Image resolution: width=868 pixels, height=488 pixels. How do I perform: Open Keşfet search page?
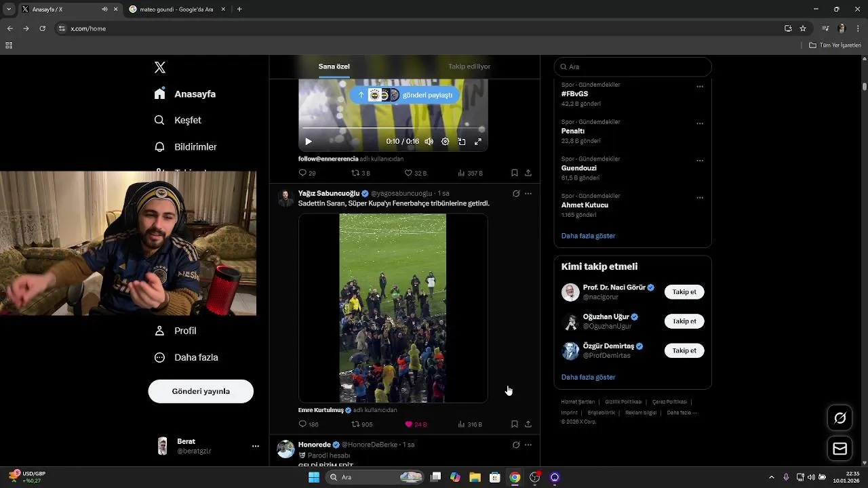[178, 120]
